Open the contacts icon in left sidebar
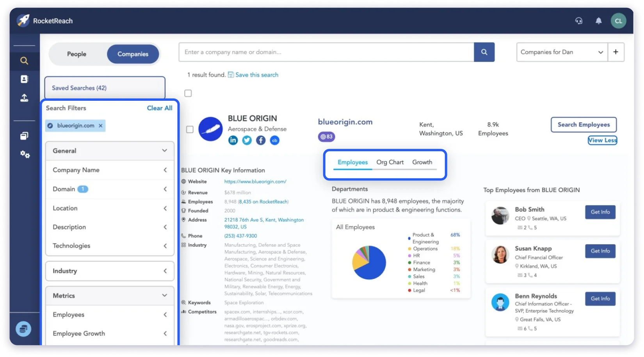 [x=24, y=79]
